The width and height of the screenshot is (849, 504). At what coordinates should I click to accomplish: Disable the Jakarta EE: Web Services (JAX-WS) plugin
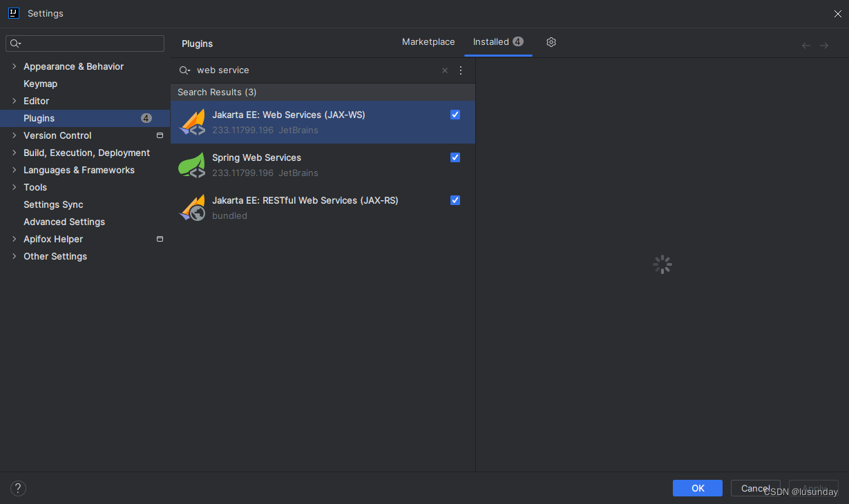coord(455,115)
